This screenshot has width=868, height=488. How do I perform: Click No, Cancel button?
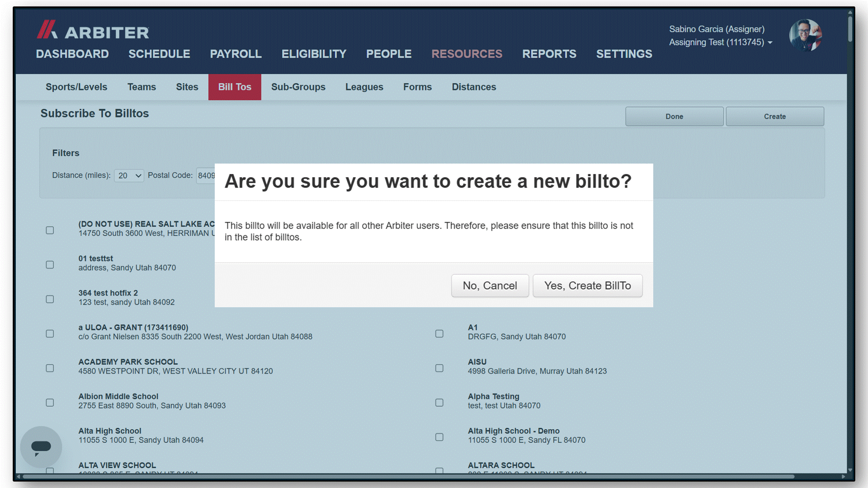coord(490,286)
